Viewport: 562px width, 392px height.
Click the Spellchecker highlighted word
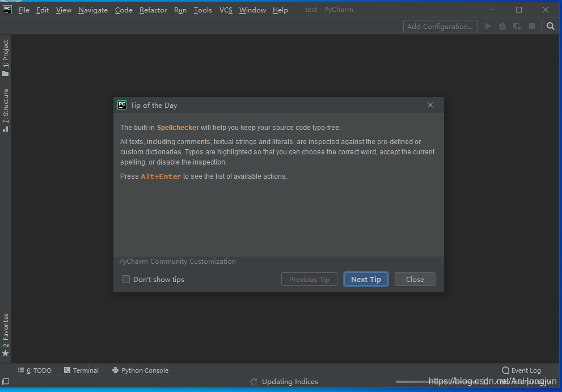pyautogui.click(x=178, y=127)
